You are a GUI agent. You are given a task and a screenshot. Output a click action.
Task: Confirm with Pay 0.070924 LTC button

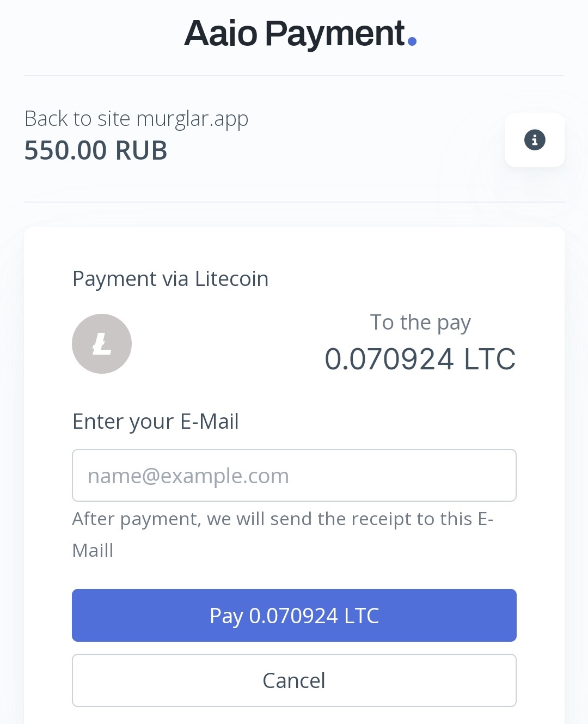(294, 615)
